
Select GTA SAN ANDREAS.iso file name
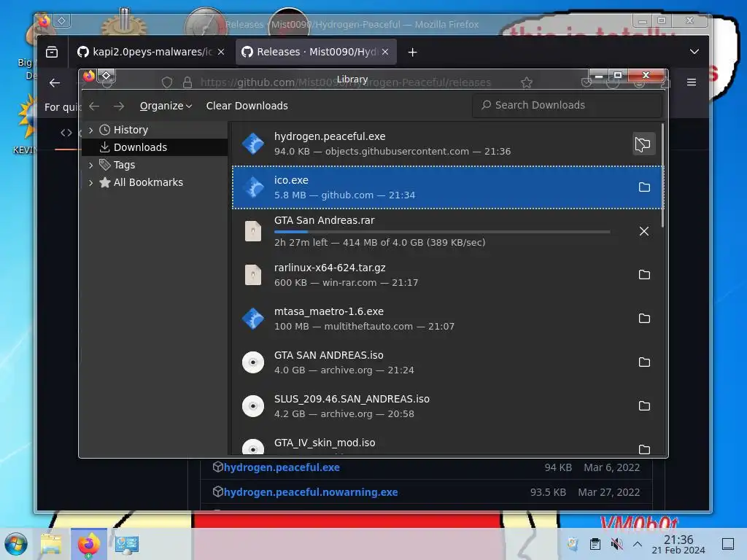tap(329, 355)
